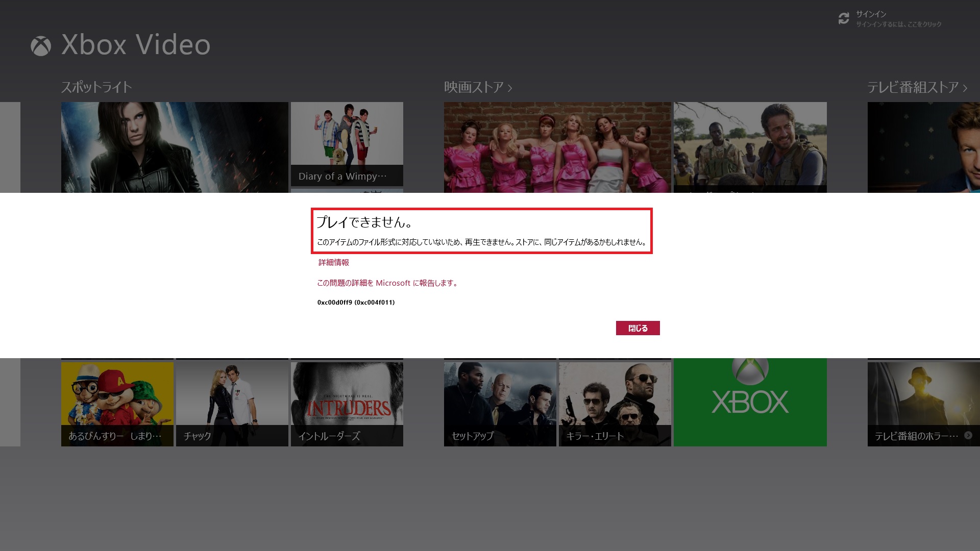This screenshot has height=551, width=980.
Task: Select the チャック show tile
Action: click(x=232, y=403)
